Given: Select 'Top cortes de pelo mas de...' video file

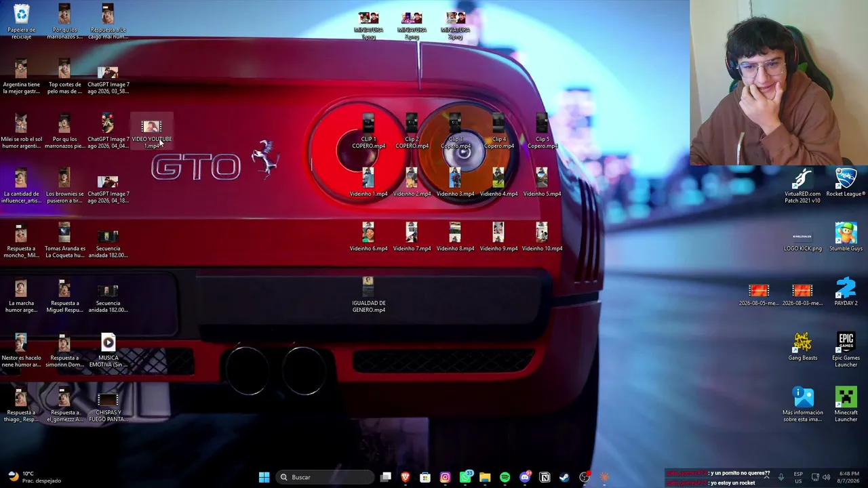Looking at the screenshot, I should tap(64, 77).
